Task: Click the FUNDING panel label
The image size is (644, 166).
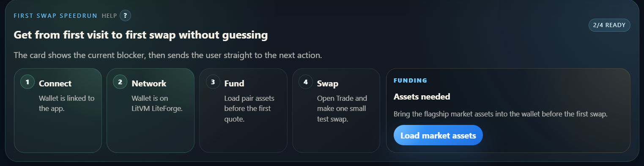Action: tap(410, 80)
